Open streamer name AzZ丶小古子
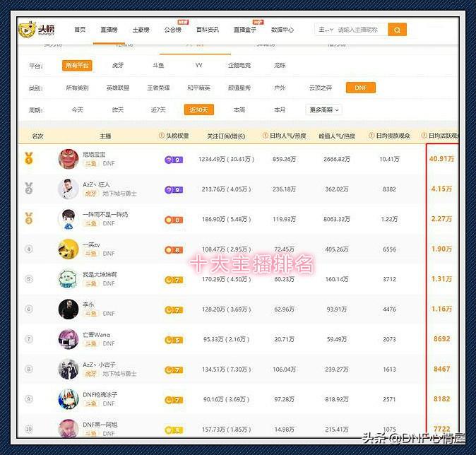 click(100, 365)
